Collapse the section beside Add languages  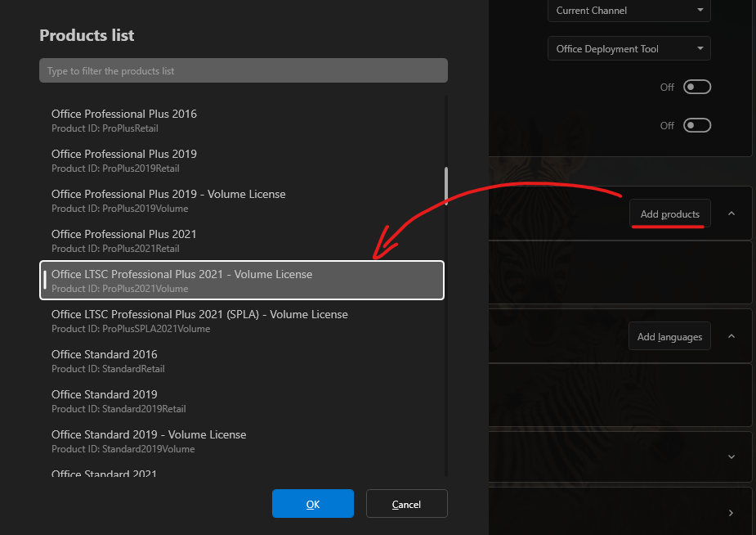point(731,336)
